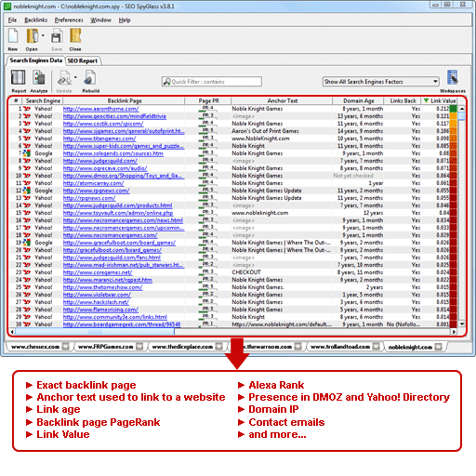
Task: Open the dropdown arrow beside Open
Action: coord(43,35)
